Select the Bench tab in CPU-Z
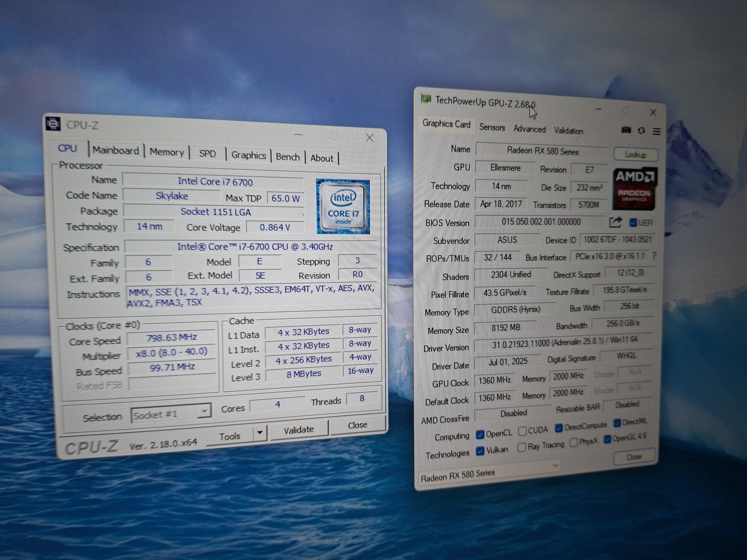 288,157
